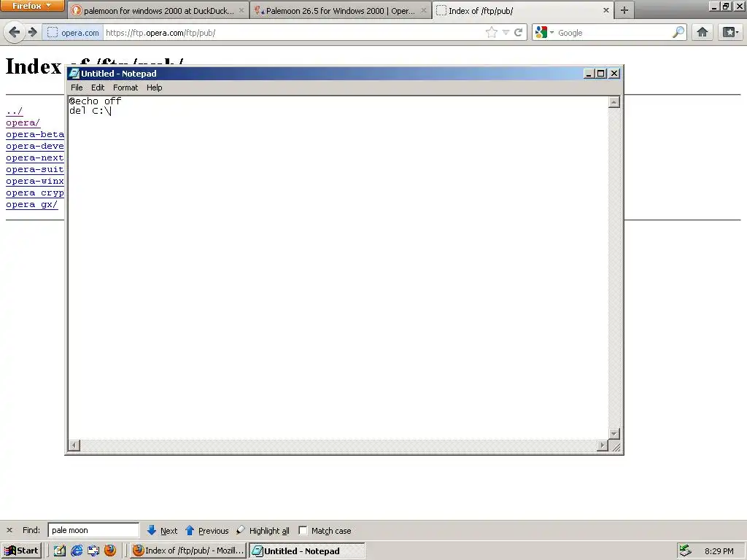
Task: Reload the page with the refresh icon
Action: pyautogui.click(x=519, y=32)
